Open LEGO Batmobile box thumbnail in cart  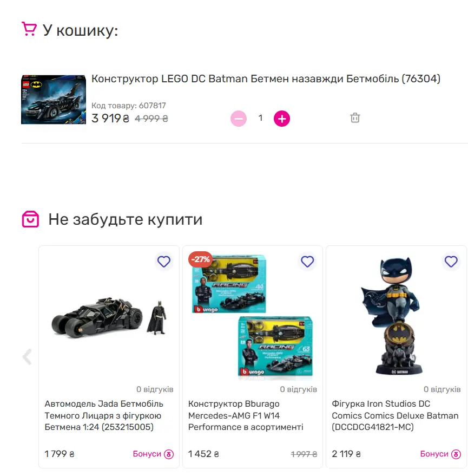[54, 100]
